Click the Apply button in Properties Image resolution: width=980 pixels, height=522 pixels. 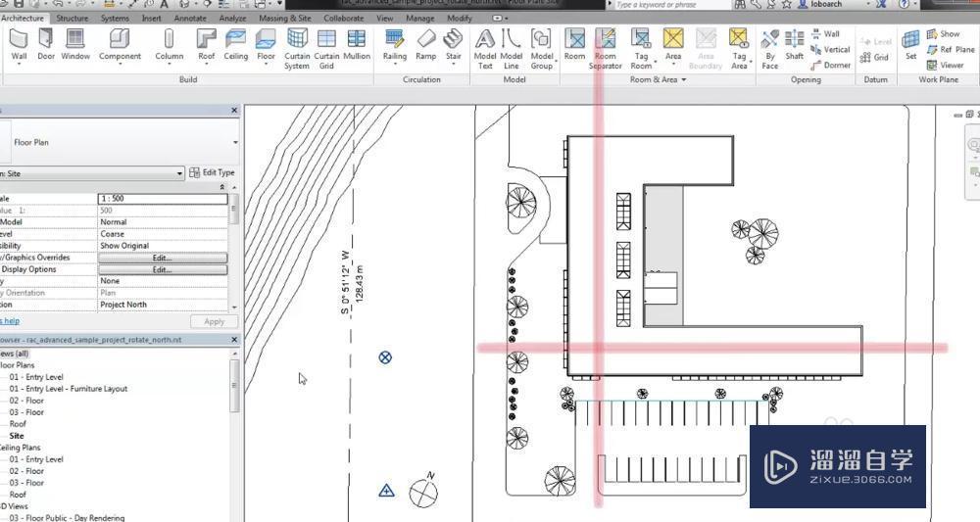click(x=214, y=321)
